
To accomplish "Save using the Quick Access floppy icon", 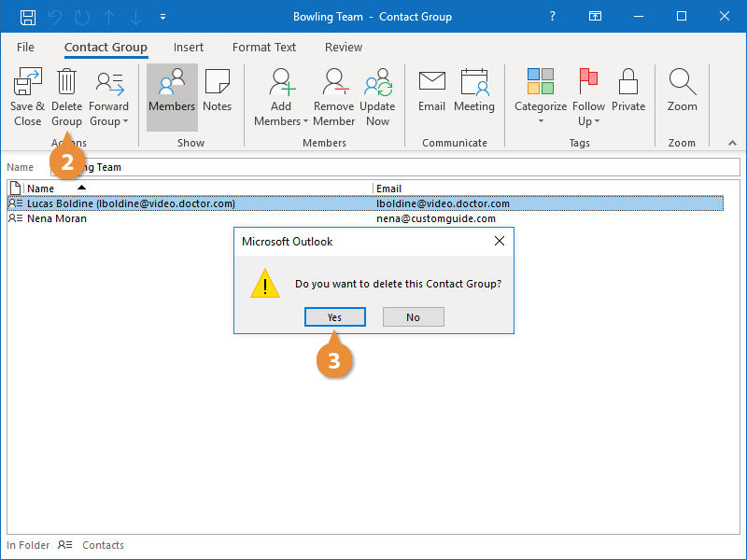I will pos(28,17).
